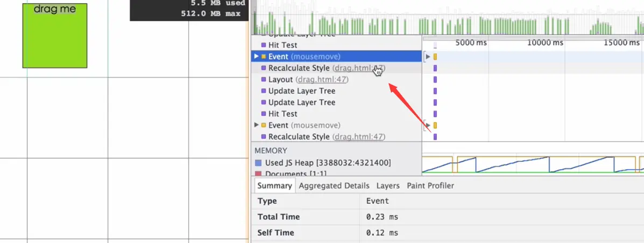Screen dimensions: 644x243
Task: Select the unselected Event (mousemove) record
Action: 336,125
